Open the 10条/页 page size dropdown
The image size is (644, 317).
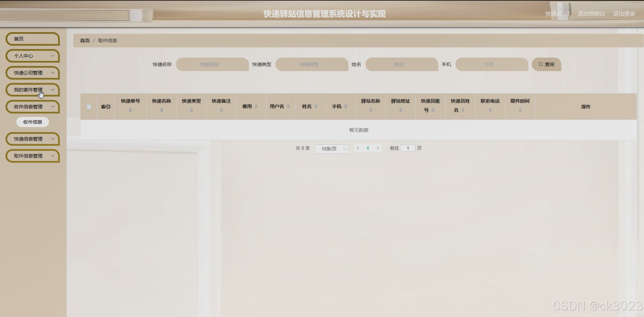tap(332, 149)
